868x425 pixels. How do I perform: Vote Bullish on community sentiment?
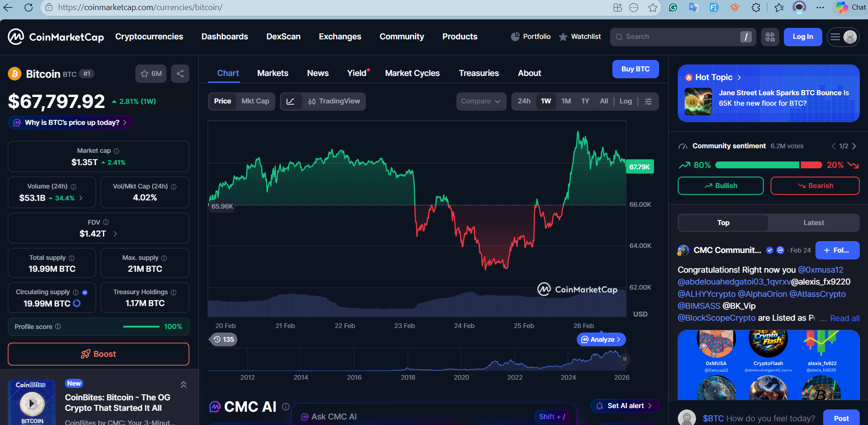[720, 186]
